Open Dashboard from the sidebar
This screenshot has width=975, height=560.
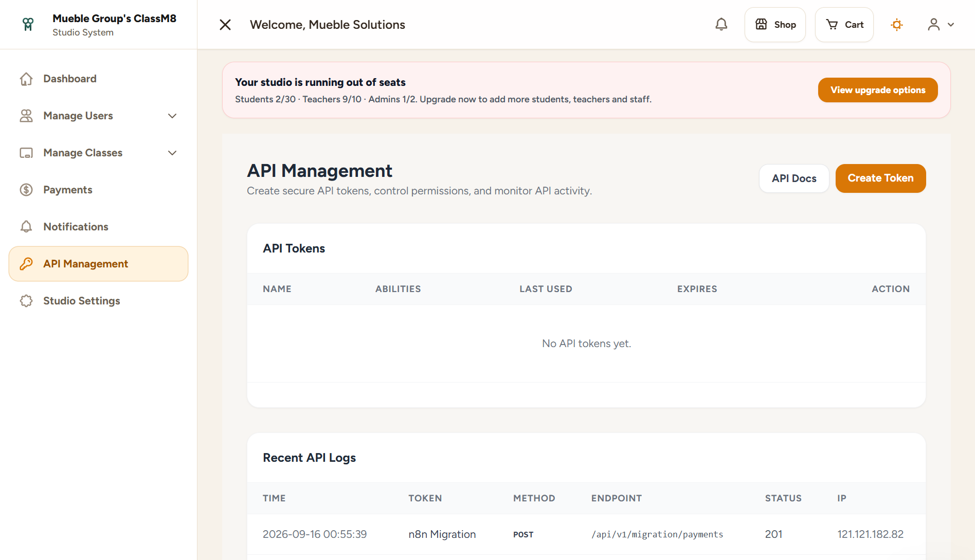[99, 79]
